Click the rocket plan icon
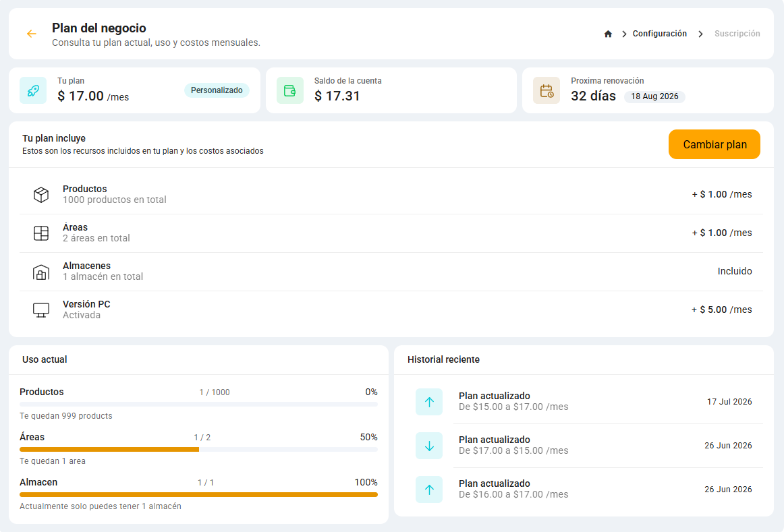The height and width of the screenshot is (532, 784). [x=33, y=90]
